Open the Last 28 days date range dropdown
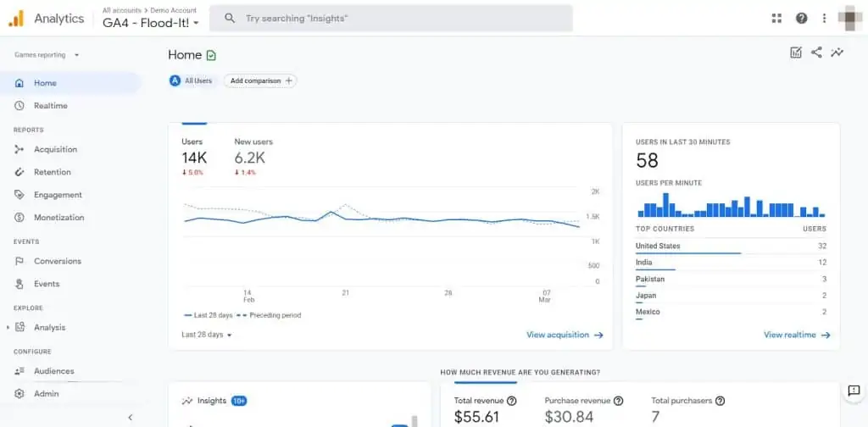Screen dimensions: 868x427 (207, 335)
